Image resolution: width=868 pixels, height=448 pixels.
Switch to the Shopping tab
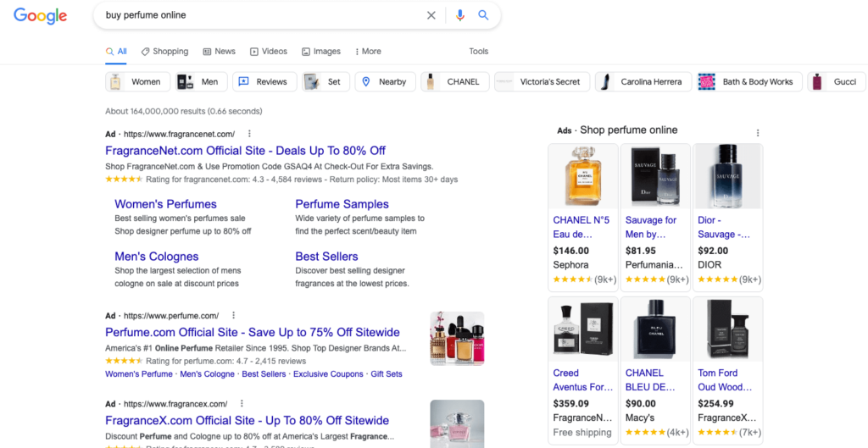[x=164, y=52]
